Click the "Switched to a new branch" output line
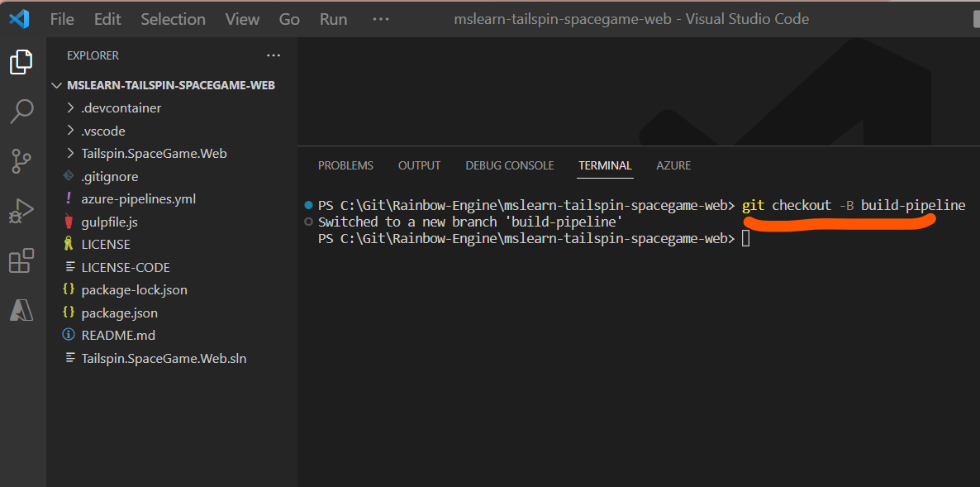The width and height of the screenshot is (980, 487). [x=470, y=222]
